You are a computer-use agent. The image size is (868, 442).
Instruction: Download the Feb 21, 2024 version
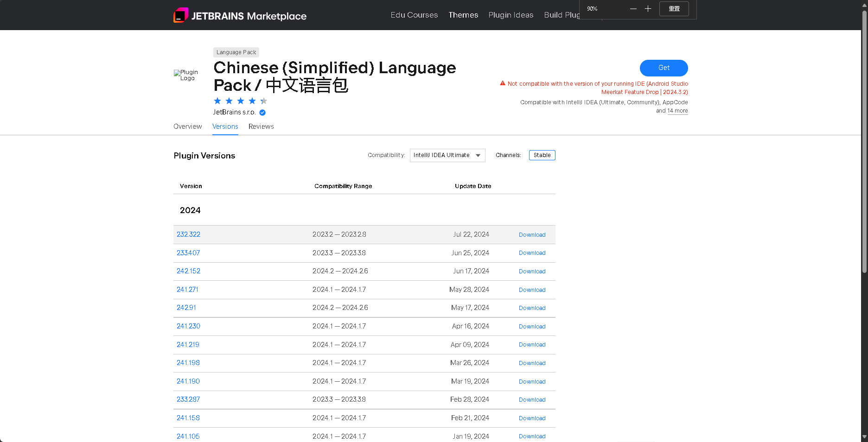[x=532, y=418]
